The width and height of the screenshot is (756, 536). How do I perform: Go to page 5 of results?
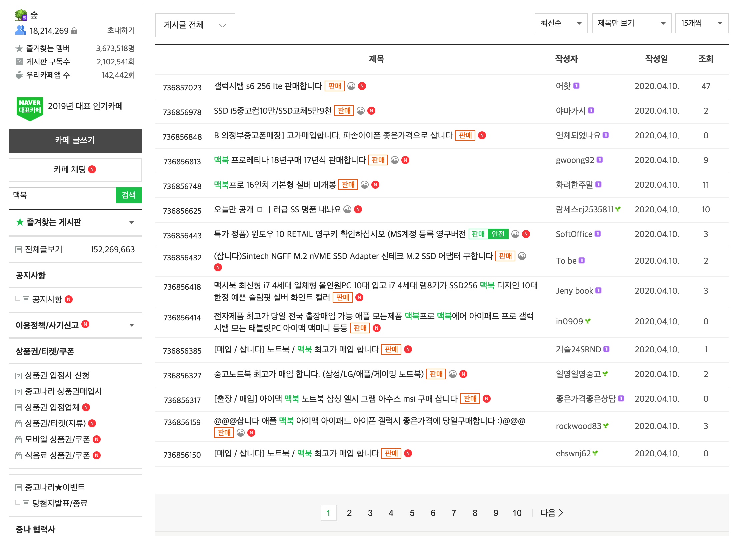coord(412,513)
